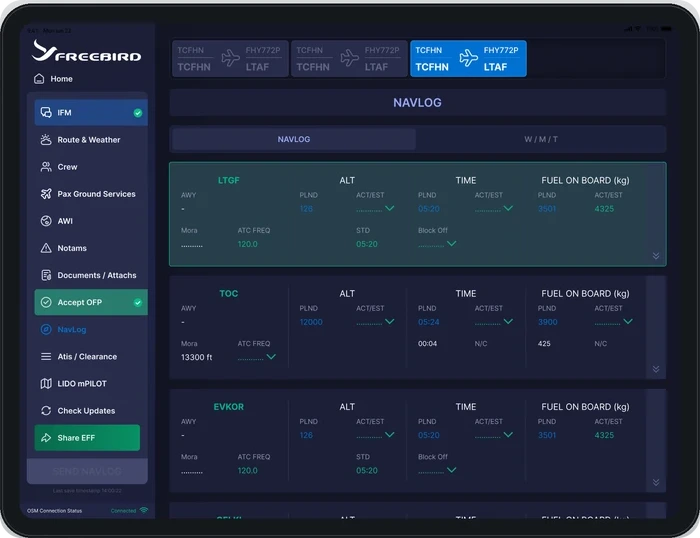The image size is (700, 538).
Task: Open TOC TIME ACT/EST dropdown
Action: pyautogui.click(x=508, y=321)
